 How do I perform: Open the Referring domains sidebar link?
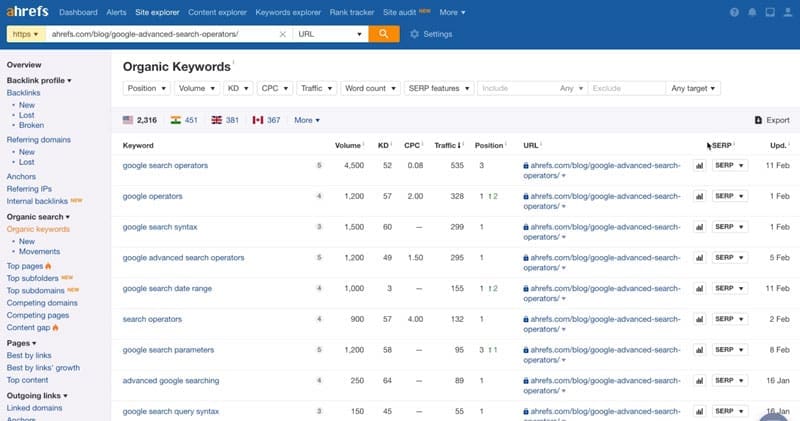click(37, 139)
